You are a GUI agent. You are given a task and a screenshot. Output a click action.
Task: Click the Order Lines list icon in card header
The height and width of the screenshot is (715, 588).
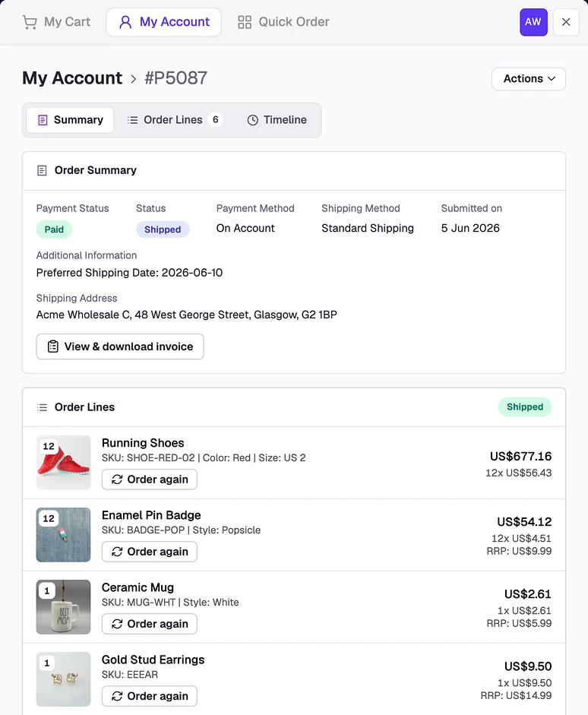[x=42, y=407]
